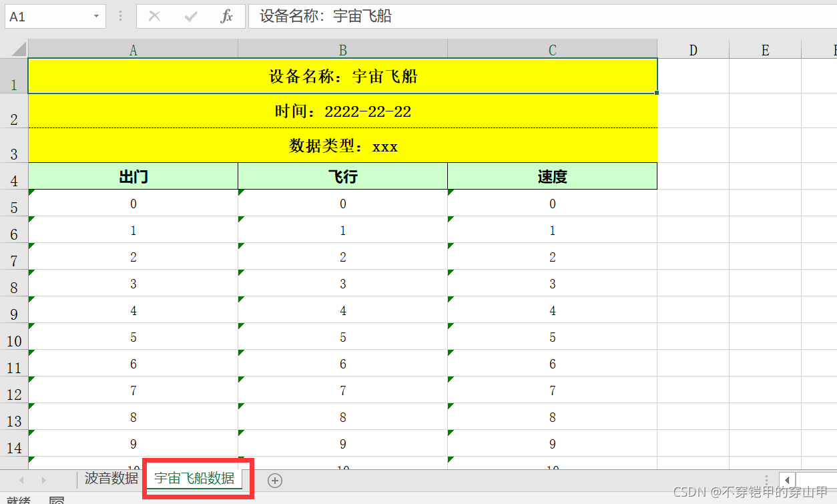Click the add new worksheet plus icon
837x504 pixels.
click(x=274, y=480)
